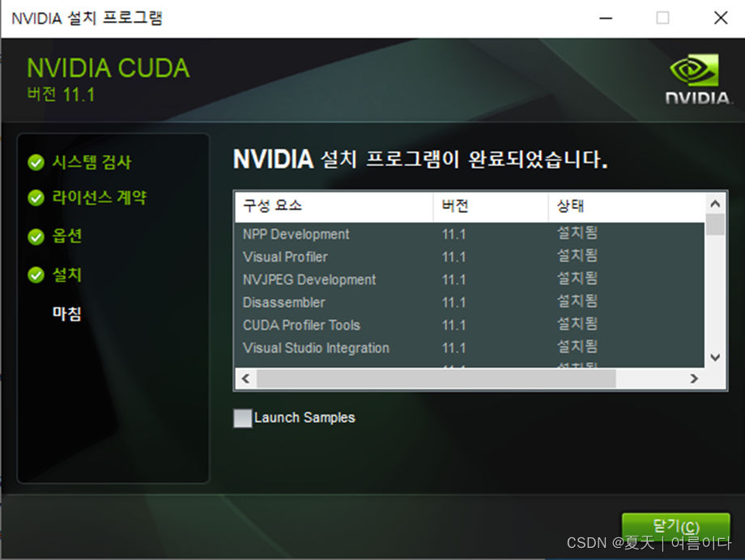
Task: Select the 시스템 검사 step
Action: click(92, 163)
